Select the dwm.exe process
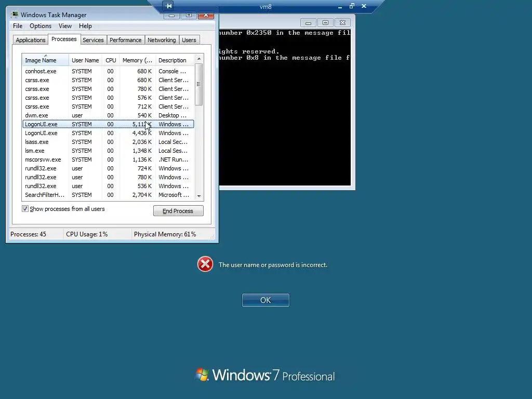Screen dimensions: 532x399 (108, 115)
